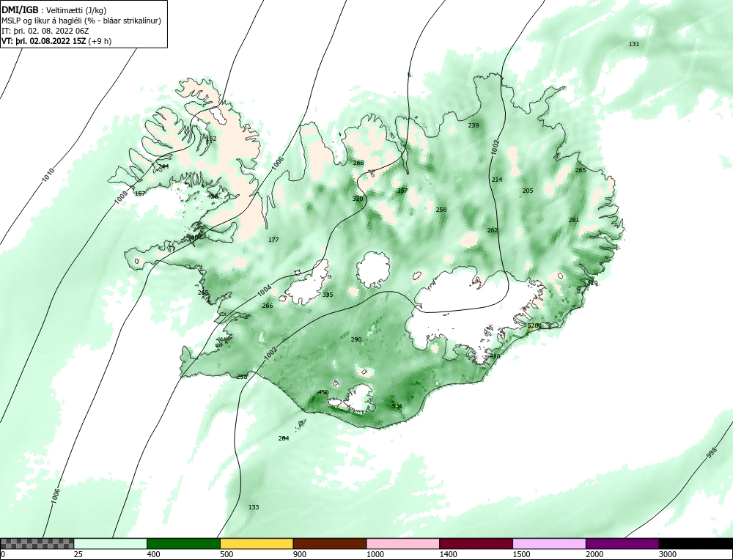Click the map value "262"
This screenshot has height=560, width=733.
pyautogui.click(x=493, y=230)
